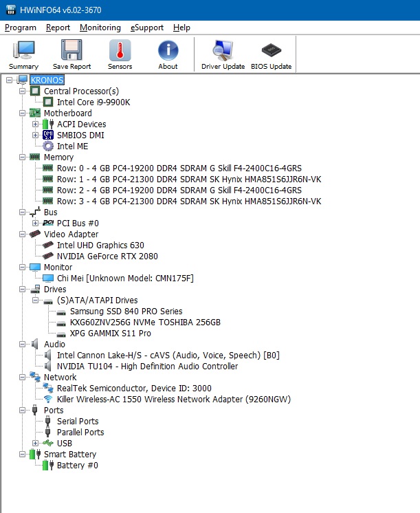
Task: Click the PCI Bus #0 PCI icon
Action: coord(48,223)
